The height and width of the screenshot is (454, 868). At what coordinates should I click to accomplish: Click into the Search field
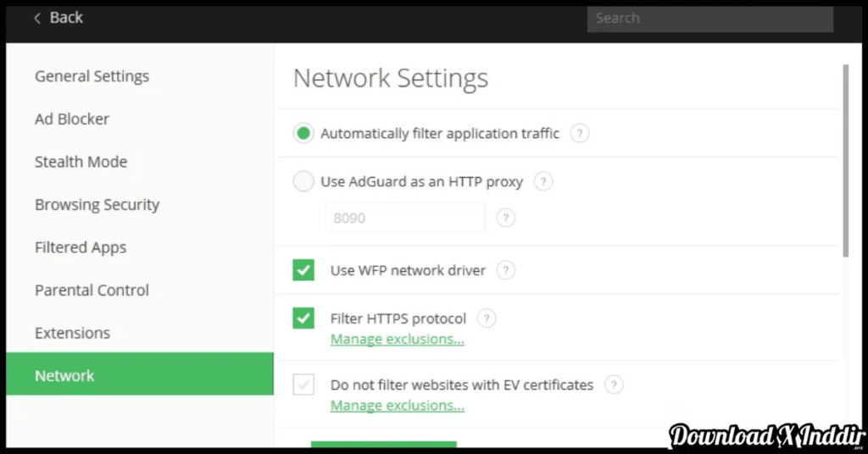pos(710,19)
